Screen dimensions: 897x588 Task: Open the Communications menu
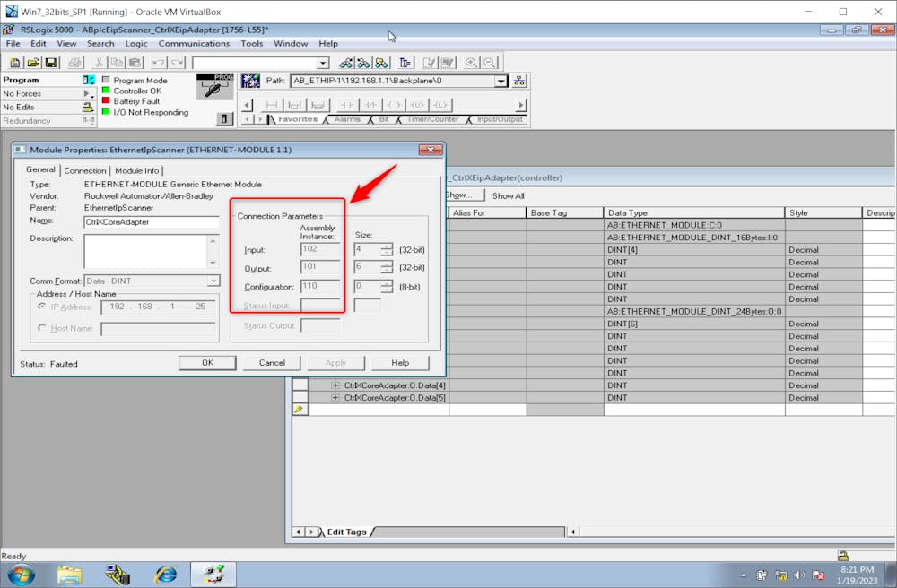194,43
